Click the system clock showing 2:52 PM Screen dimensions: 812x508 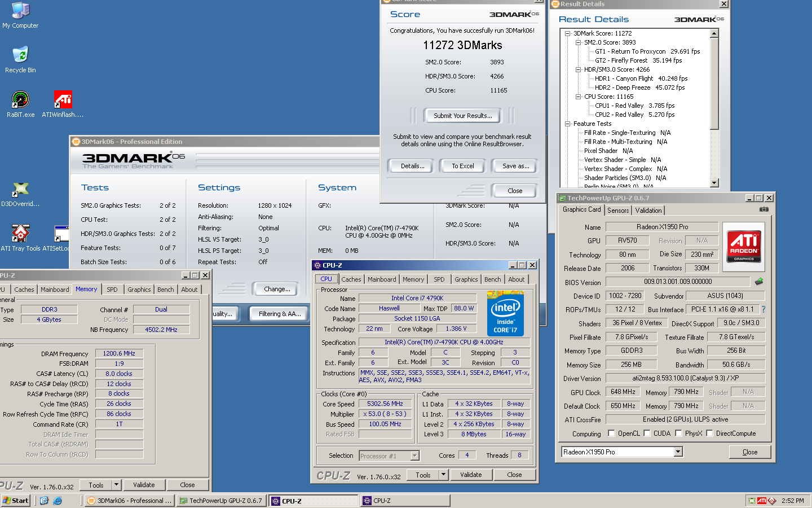792,501
